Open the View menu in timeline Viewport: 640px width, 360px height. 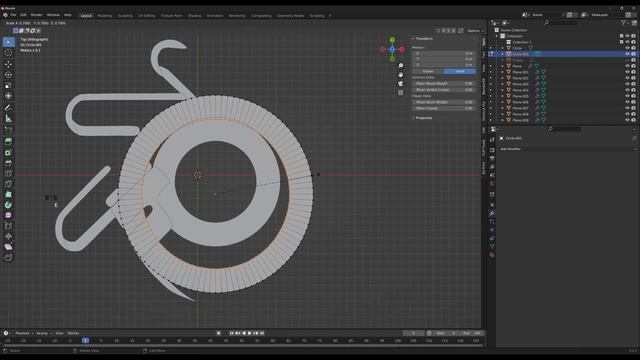tap(59, 333)
